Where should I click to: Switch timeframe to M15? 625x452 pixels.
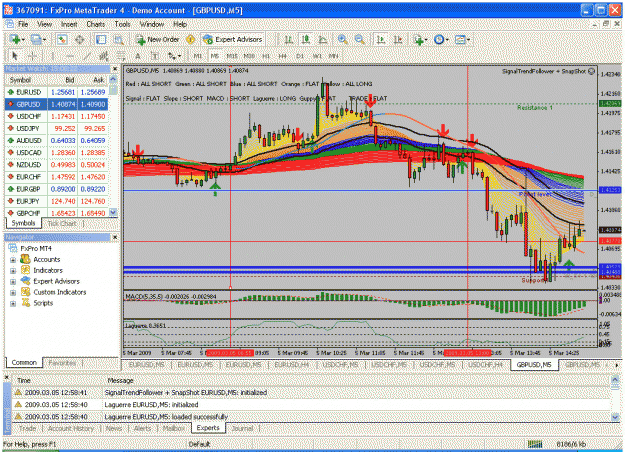(232, 56)
